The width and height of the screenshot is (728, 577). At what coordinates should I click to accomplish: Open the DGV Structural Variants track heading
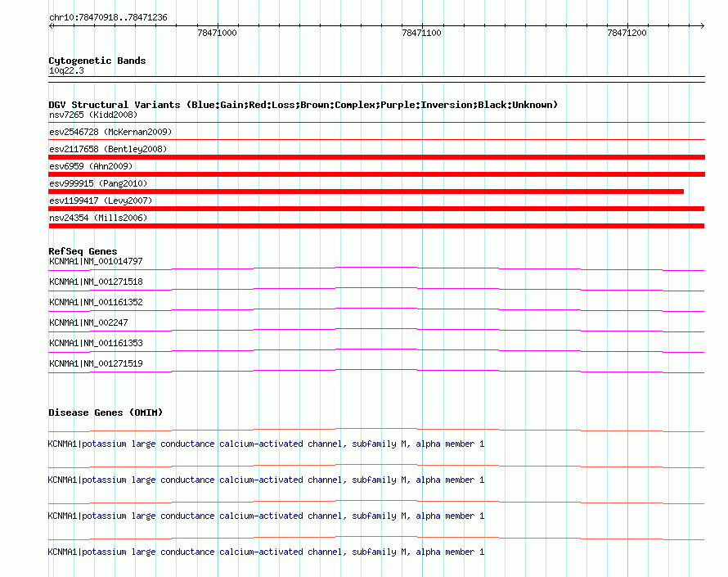coord(303,105)
